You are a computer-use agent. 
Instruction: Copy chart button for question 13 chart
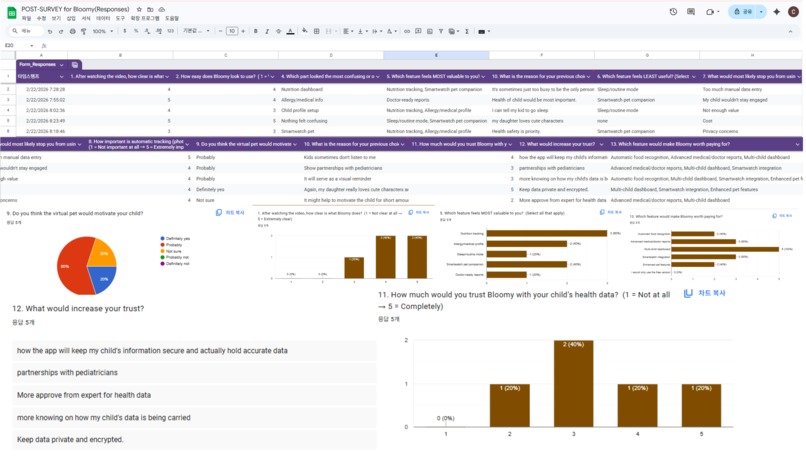(x=782, y=216)
